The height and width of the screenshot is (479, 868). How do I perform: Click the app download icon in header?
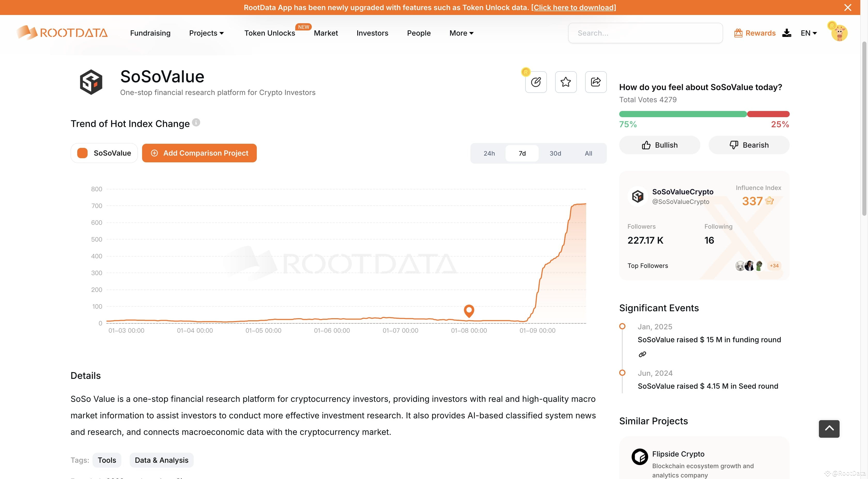coord(786,33)
